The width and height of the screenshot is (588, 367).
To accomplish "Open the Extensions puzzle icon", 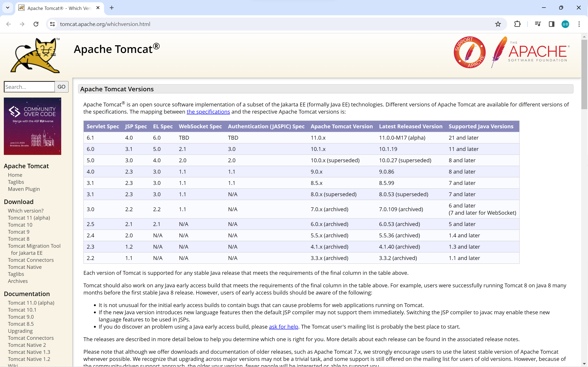I will coord(517,24).
